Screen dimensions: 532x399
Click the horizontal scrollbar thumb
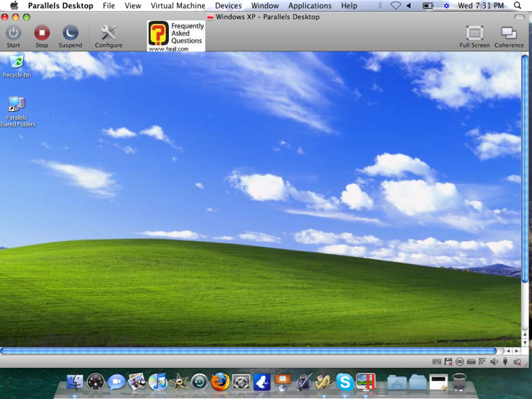[x=249, y=351]
